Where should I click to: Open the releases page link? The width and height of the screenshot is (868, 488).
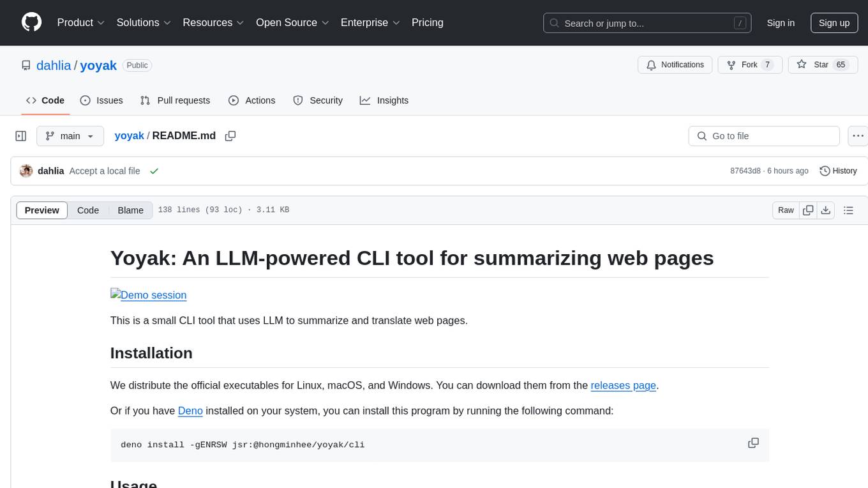coord(624,385)
